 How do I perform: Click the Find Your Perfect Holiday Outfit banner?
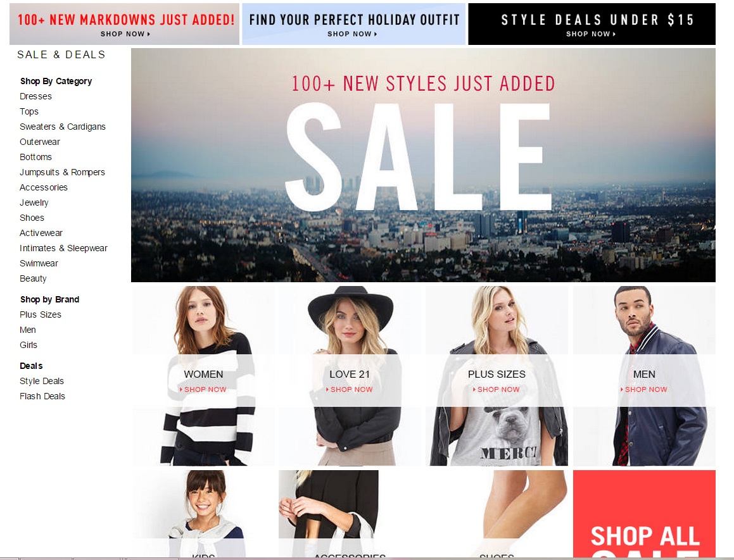[354, 24]
